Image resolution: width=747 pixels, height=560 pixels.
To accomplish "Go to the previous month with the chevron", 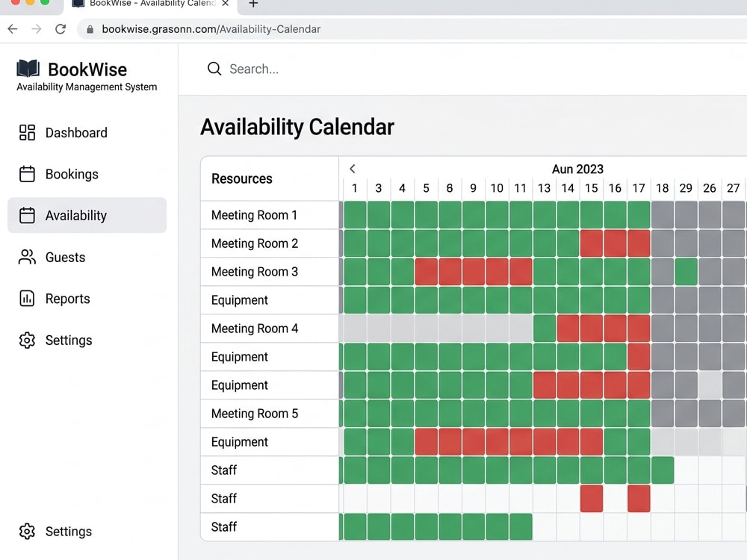I will point(352,169).
